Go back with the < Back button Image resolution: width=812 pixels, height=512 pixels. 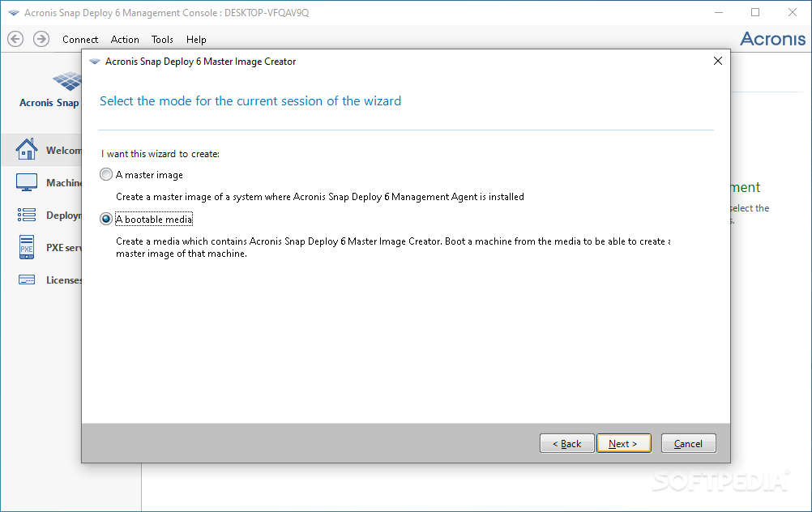566,443
